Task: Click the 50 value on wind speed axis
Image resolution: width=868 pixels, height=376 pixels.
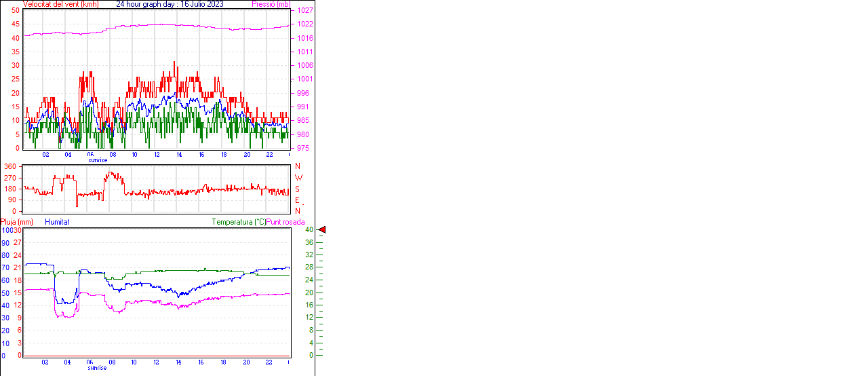Action: tap(15, 11)
